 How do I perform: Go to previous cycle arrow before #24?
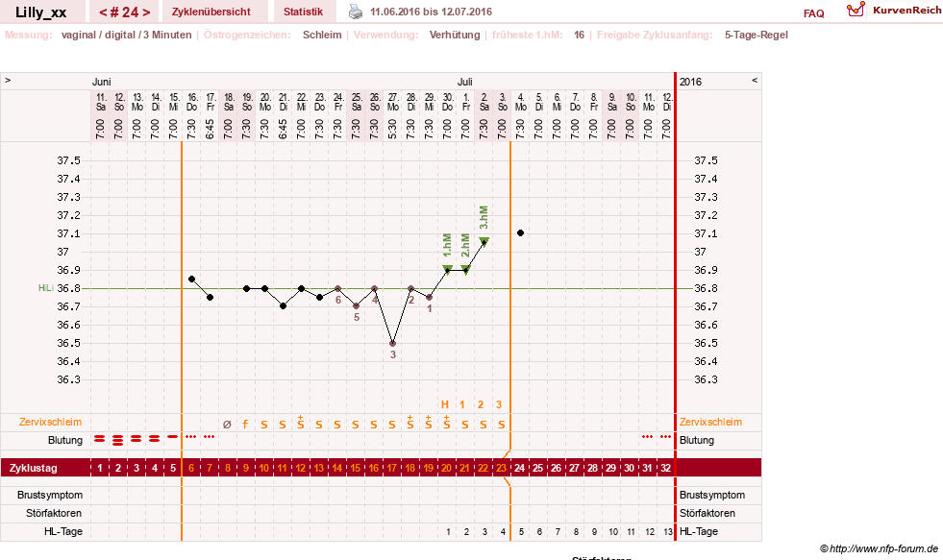tap(103, 12)
